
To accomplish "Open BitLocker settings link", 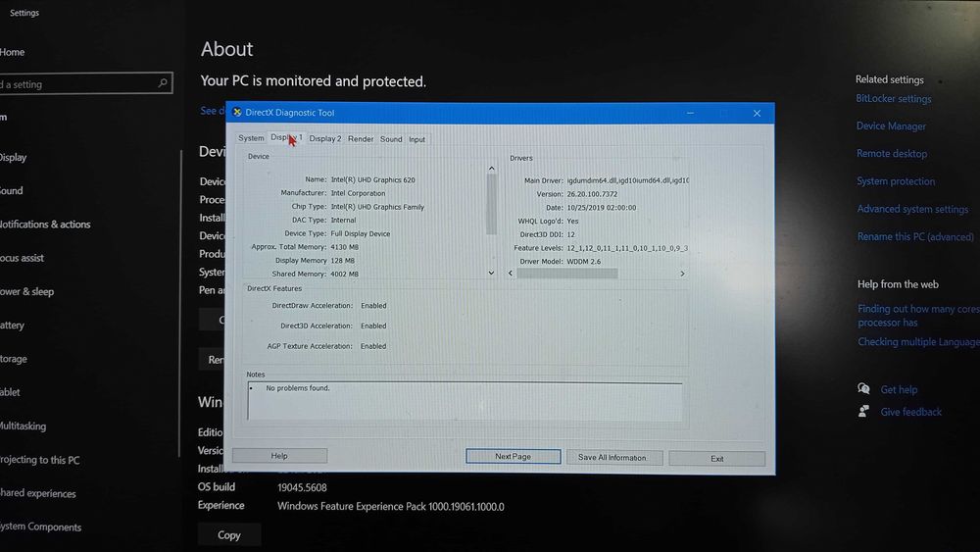I will [893, 98].
